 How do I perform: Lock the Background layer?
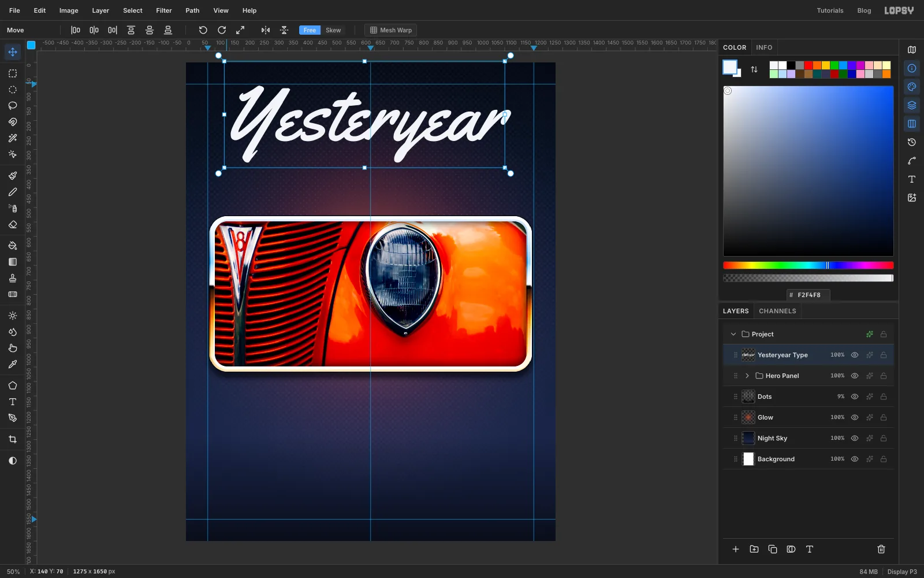[884, 459]
